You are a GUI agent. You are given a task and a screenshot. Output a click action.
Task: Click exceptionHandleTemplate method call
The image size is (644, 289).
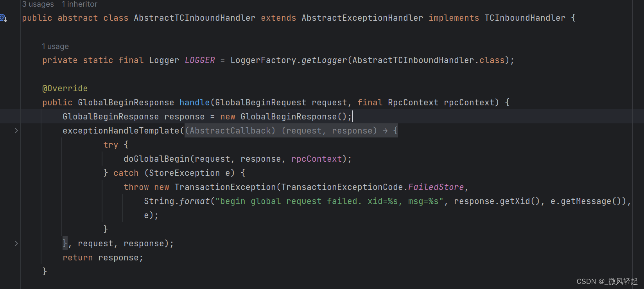pyautogui.click(x=121, y=131)
